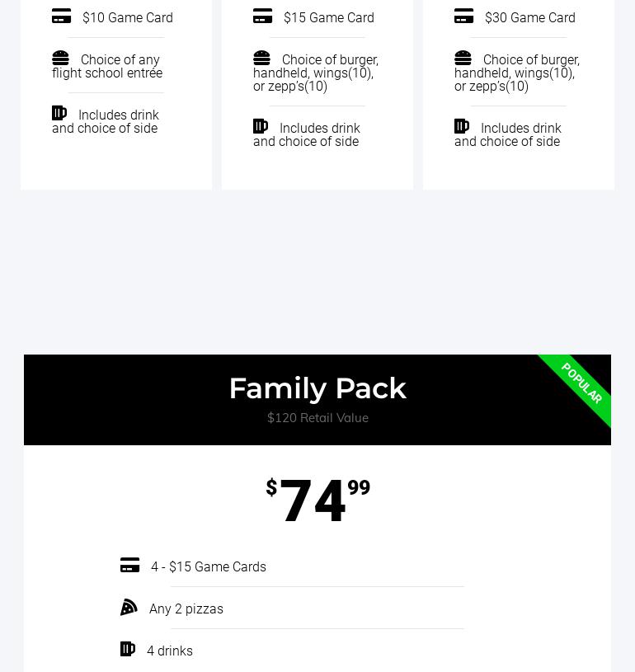Click the card icon beside 4 - $15 Game Cards
This screenshot has height=672, width=635.
coord(129,566)
